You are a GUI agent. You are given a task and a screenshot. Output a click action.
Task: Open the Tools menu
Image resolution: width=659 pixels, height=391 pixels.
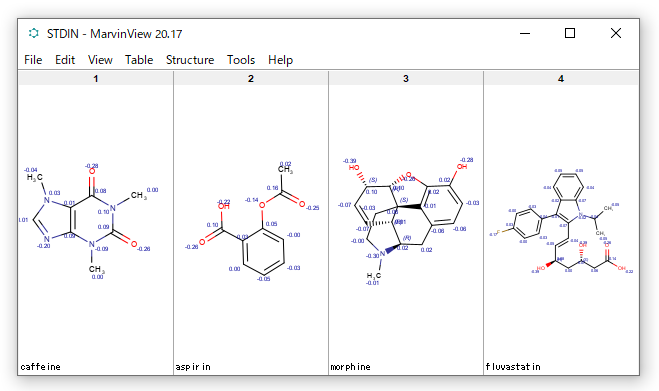click(241, 60)
